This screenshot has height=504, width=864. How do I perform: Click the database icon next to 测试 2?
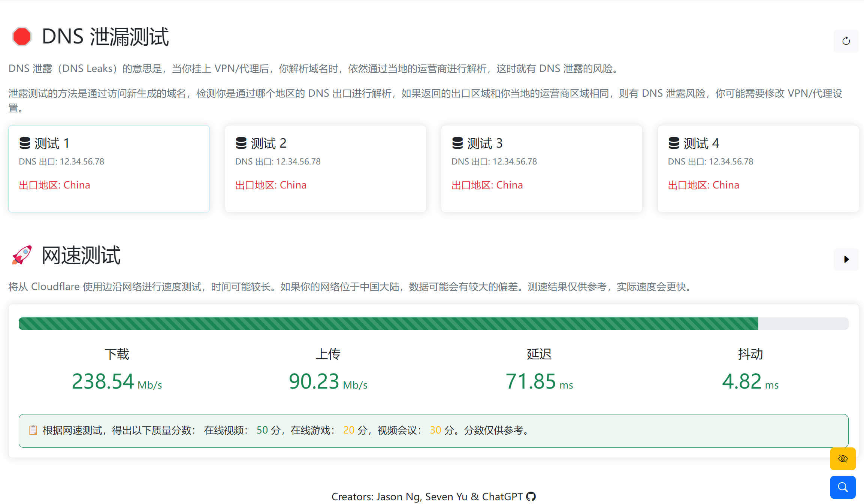(x=240, y=143)
